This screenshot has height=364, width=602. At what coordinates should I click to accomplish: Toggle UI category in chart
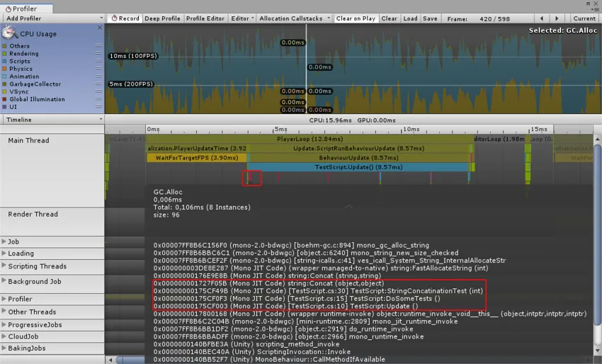pyautogui.click(x=5, y=107)
